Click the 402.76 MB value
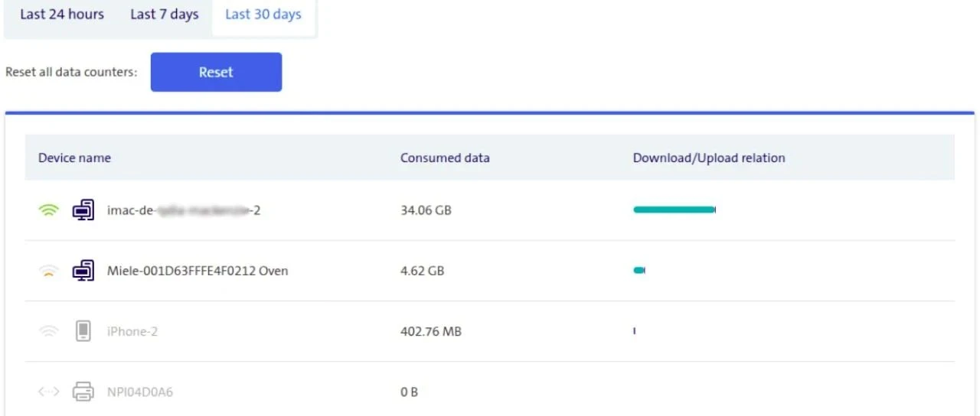The image size is (980, 416). (431, 332)
